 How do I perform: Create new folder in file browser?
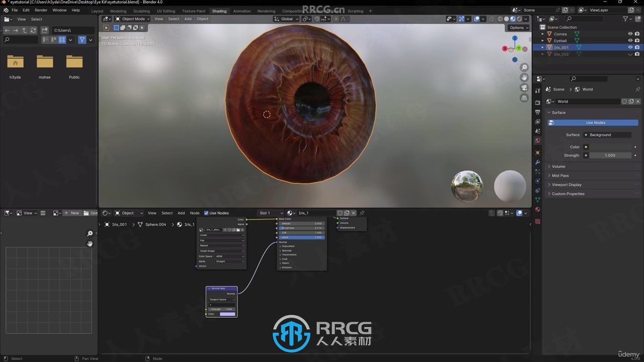tap(45, 30)
